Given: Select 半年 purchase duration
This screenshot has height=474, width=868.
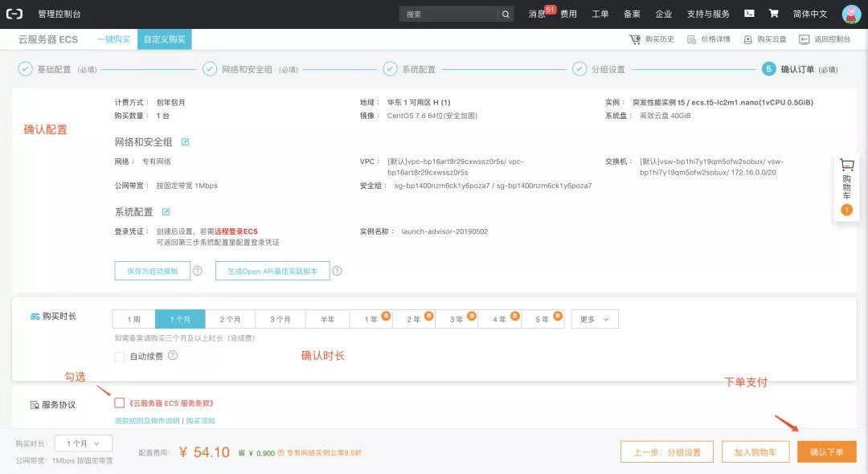Looking at the screenshot, I should (x=328, y=319).
